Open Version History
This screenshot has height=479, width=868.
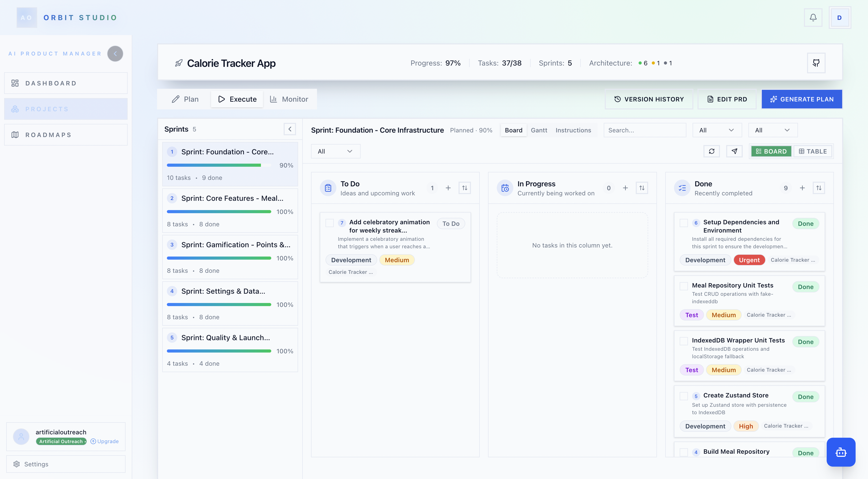pyautogui.click(x=649, y=99)
